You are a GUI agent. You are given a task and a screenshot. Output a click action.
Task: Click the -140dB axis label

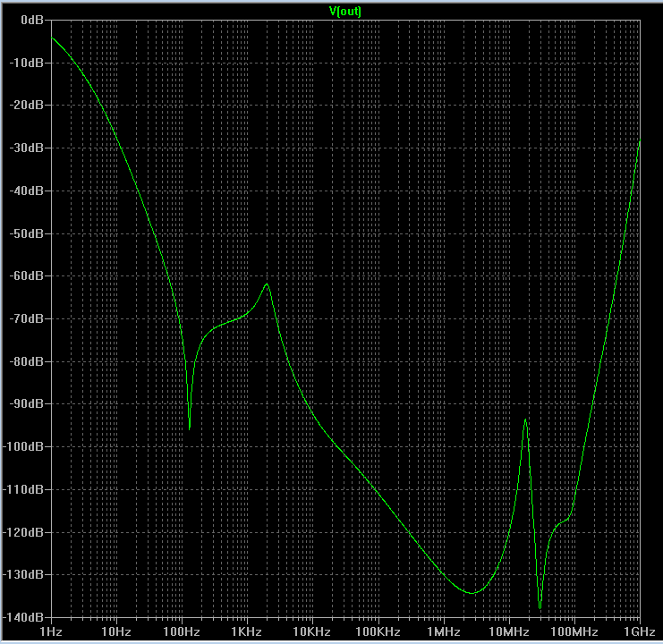tap(23, 618)
